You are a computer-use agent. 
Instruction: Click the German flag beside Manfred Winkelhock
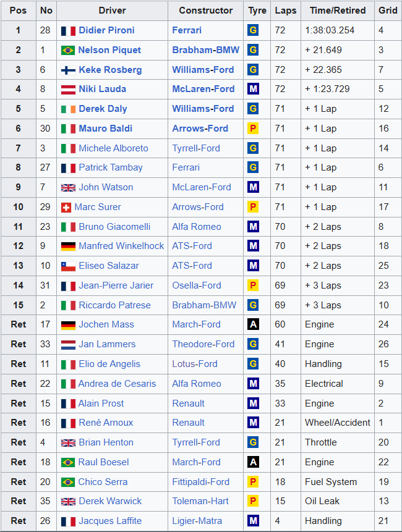(68, 247)
